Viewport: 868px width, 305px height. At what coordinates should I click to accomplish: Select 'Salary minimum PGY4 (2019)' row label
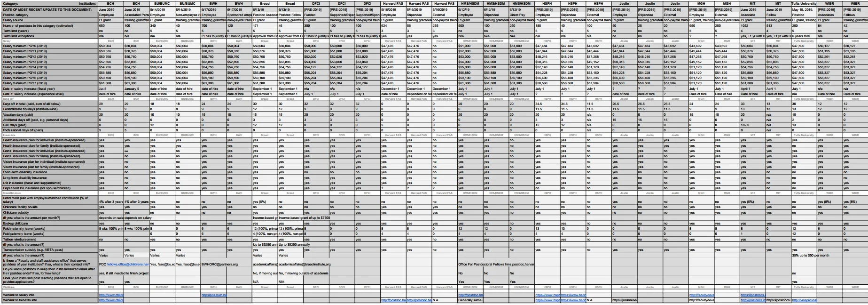coord(49,67)
